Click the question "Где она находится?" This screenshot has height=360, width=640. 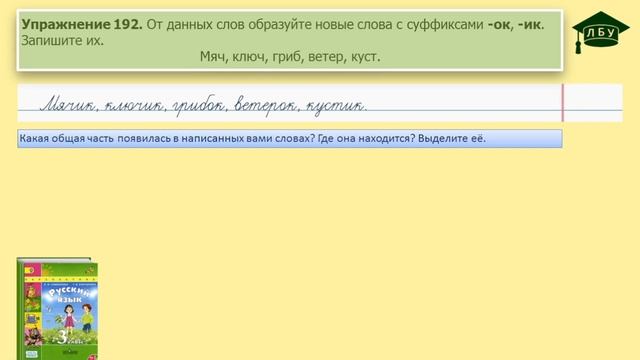coord(366,138)
